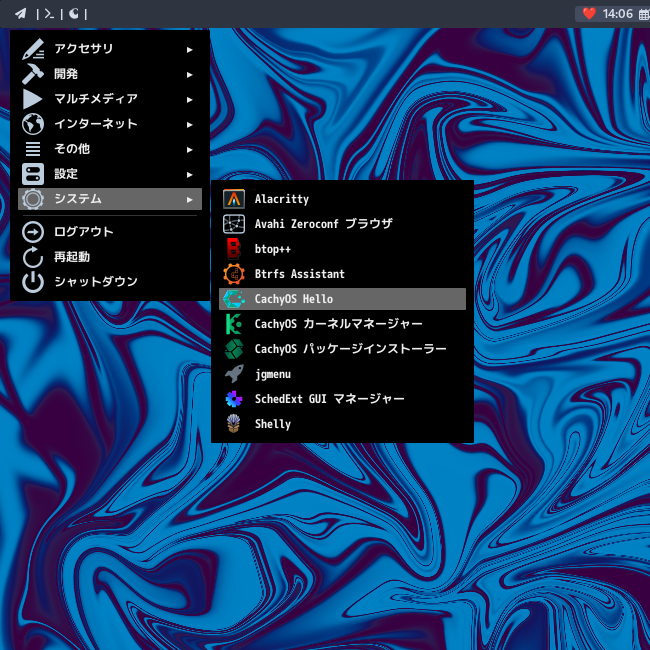Launch the highlighted CachyOS Hello entry

click(342, 299)
